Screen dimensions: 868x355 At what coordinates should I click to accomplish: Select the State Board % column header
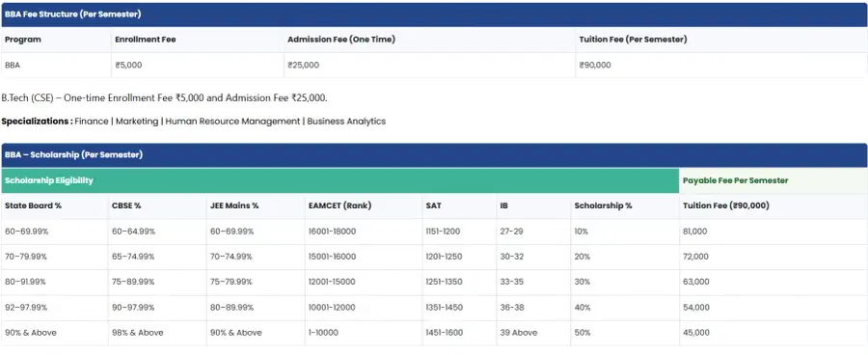point(55,205)
